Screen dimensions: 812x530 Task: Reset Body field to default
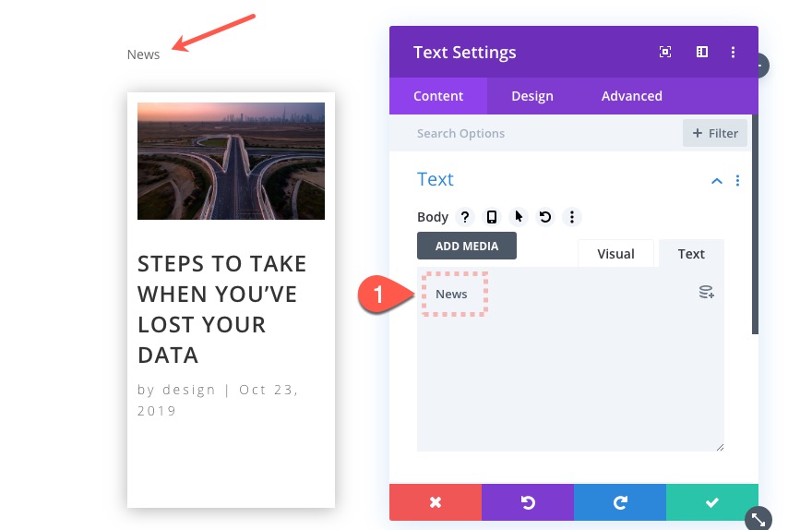point(544,217)
